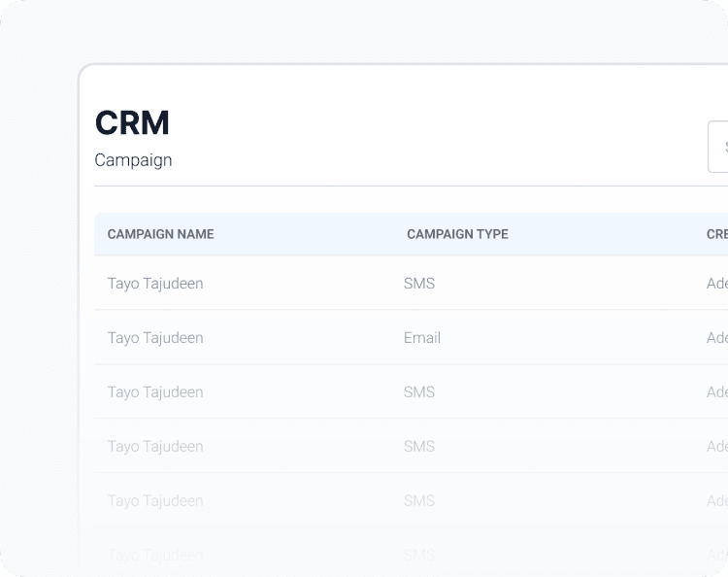Screen dimensions: 728x577
Task: Select Tayo Tajudeen in the first row
Action: (x=155, y=284)
